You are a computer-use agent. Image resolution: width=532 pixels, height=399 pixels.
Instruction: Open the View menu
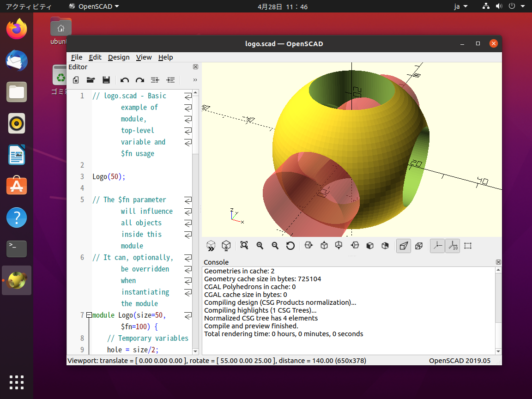(x=144, y=57)
